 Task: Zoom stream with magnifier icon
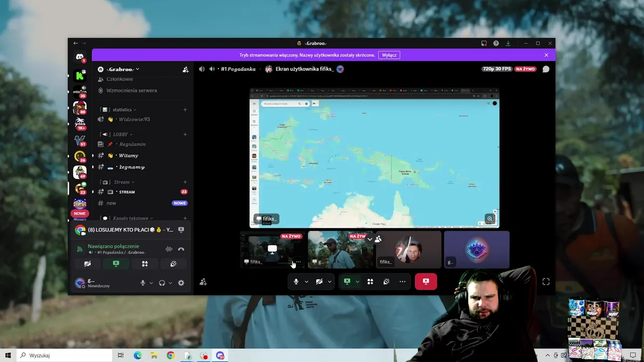[x=490, y=219]
